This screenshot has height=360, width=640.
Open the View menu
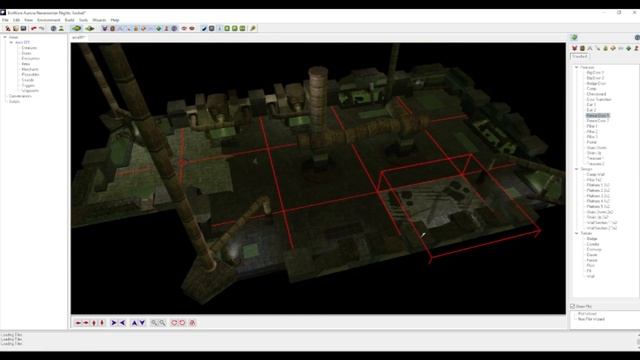pos(28,20)
